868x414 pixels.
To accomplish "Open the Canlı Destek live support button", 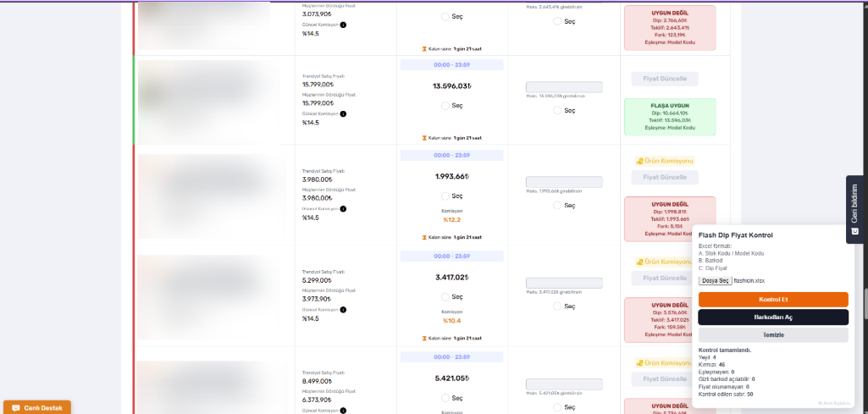I will point(37,408).
